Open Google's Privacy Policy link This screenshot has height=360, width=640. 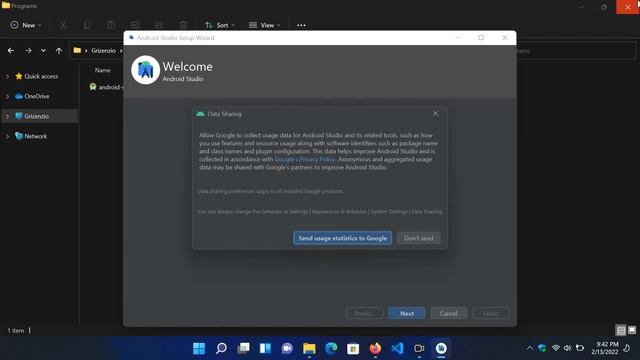click(304, 159)
